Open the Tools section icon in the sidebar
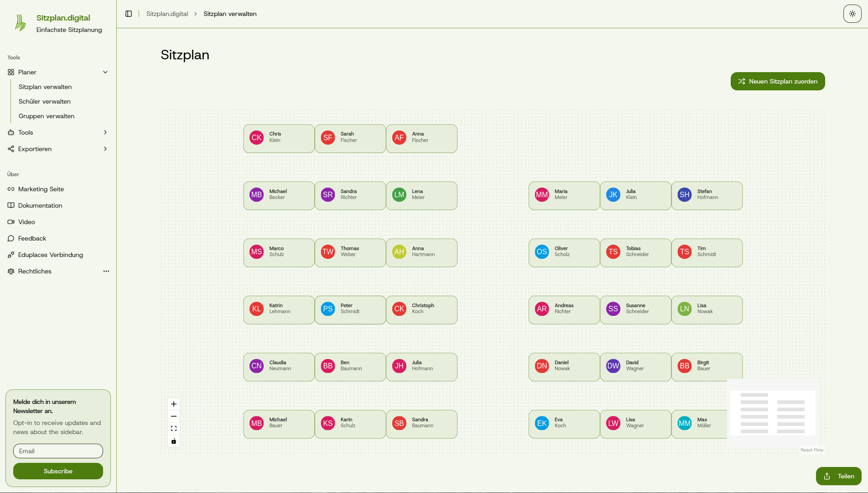868x493 pixels. 11,132
